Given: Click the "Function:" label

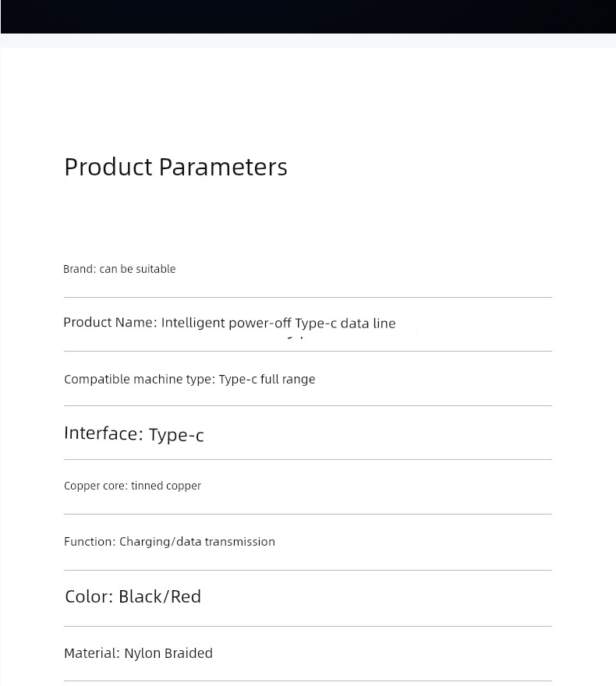Looking at the screenshot, I should (x=90, y=542).
